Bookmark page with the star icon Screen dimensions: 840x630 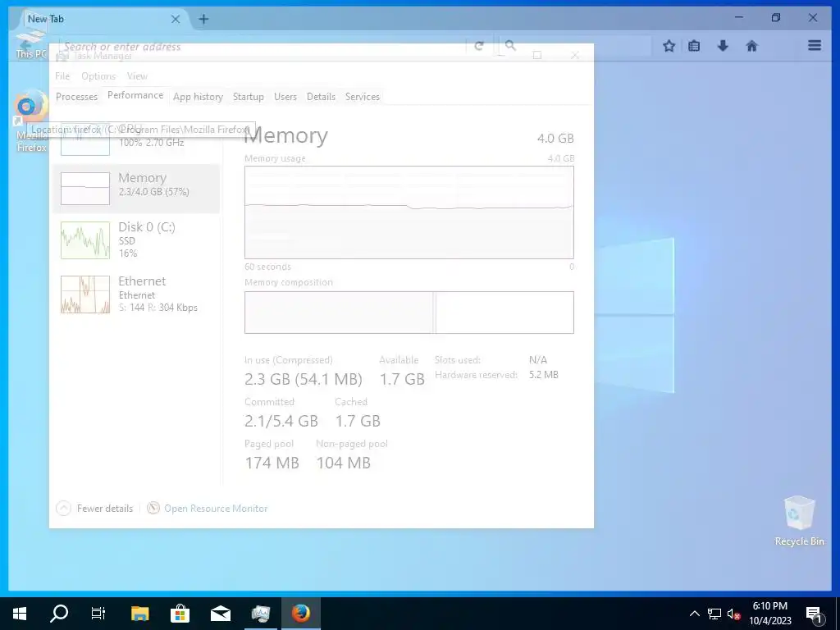pos(669,46)
